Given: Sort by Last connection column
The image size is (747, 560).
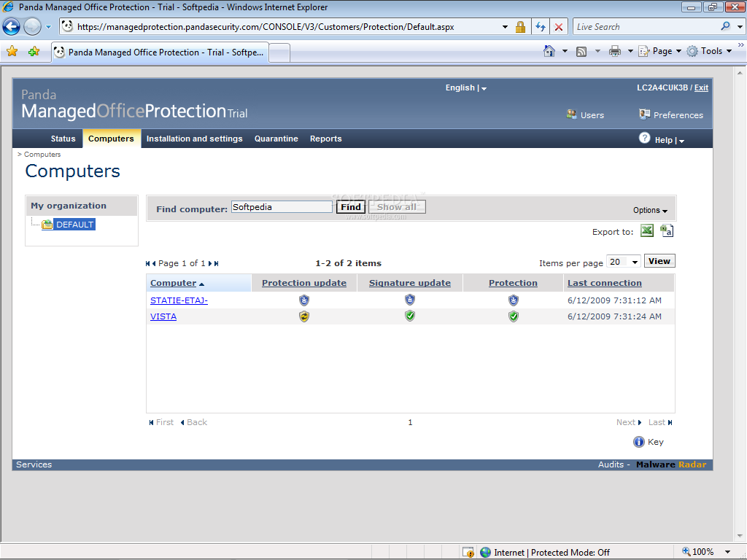Looking at the screenshot, I should click(605, 283).
